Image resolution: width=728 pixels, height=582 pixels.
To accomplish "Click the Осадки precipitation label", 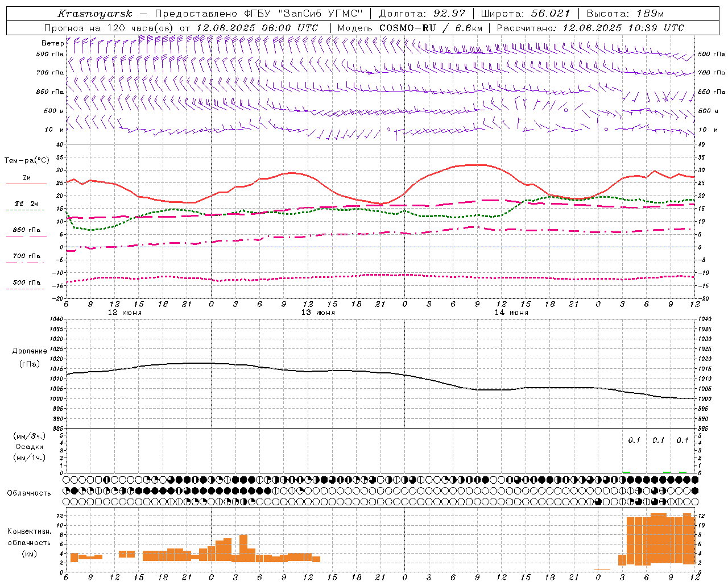I will pos(30,447).
